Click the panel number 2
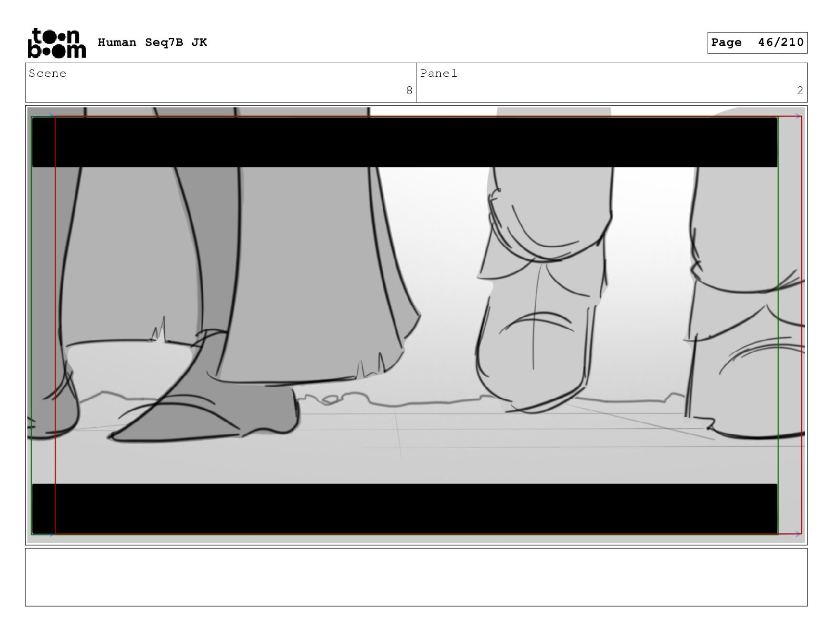The height and width of the screenshot is (644, 834). (800, 90)
